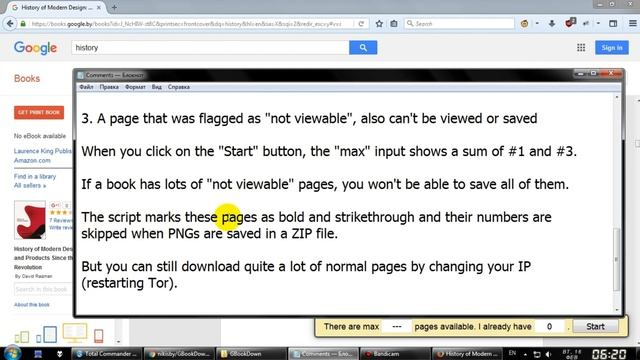
Task: Open dropdown arrow beside toolbar extension
Action: pos(598,24)
